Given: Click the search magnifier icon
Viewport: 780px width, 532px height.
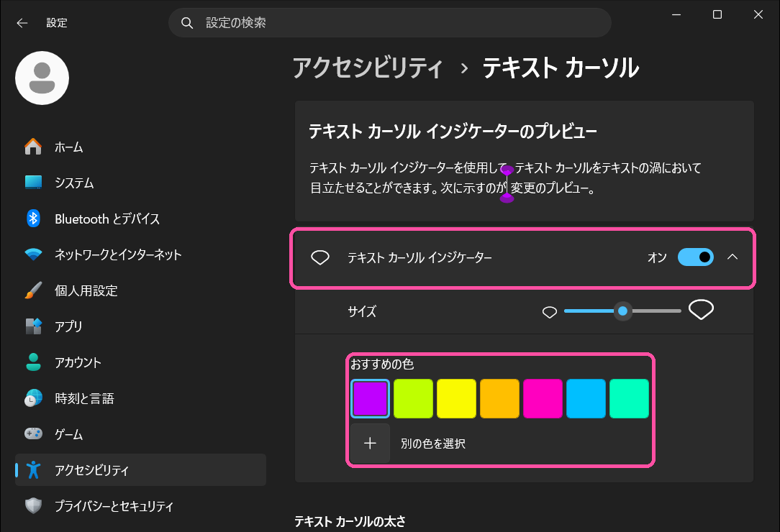Looking at the screenshot, I should click(x=187, y=23).
